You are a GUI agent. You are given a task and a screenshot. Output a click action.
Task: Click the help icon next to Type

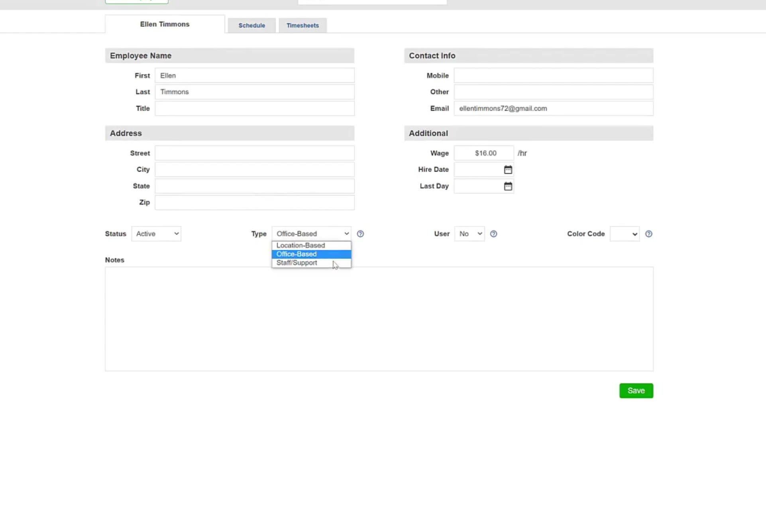(x=360, y=234)
